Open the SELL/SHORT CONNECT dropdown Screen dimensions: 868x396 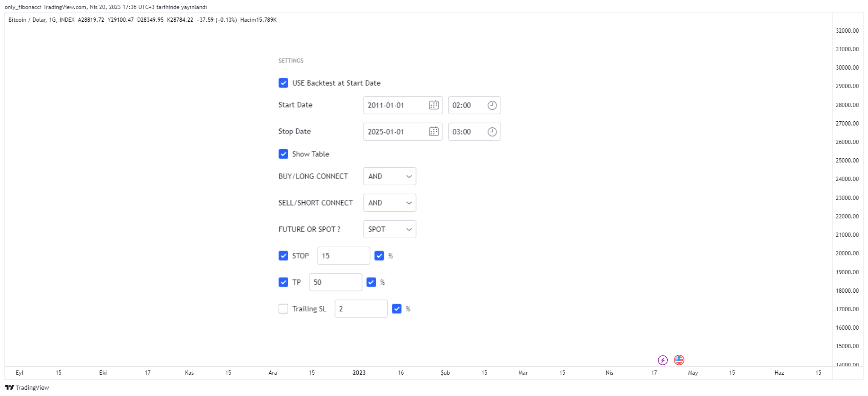[390, 203]
